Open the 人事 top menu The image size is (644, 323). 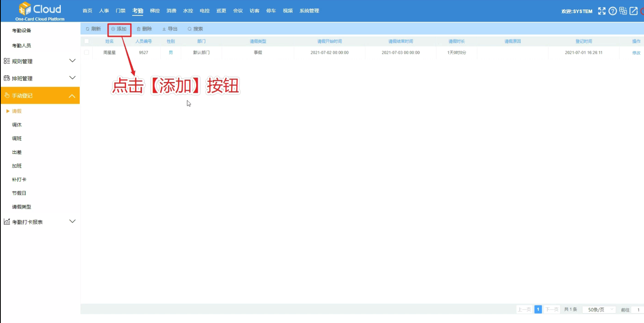[x=104, y=11]
